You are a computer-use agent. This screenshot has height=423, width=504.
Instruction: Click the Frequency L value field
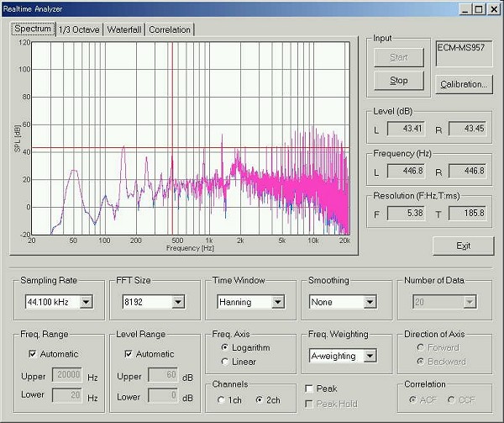[407, 171]
